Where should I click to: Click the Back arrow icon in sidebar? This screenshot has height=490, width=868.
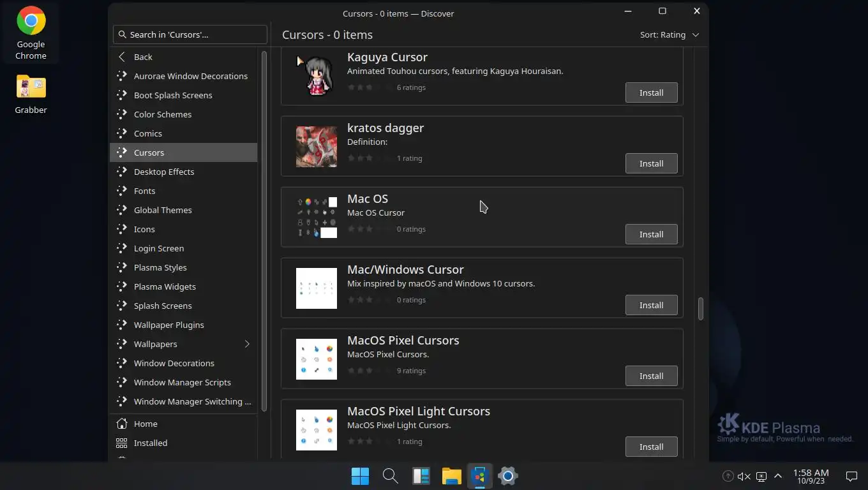click(x=122, y=57)
